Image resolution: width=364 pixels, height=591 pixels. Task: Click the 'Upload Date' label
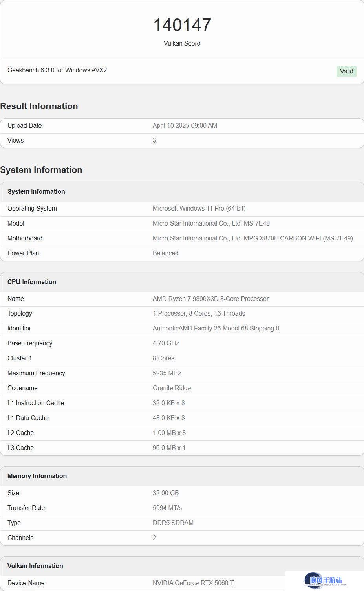click(x=24, y=126)
